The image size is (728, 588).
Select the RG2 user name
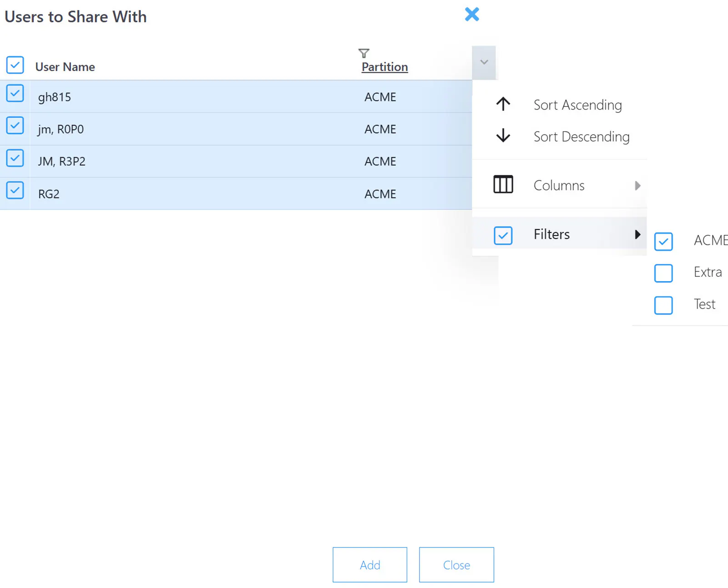click(49, 194)
